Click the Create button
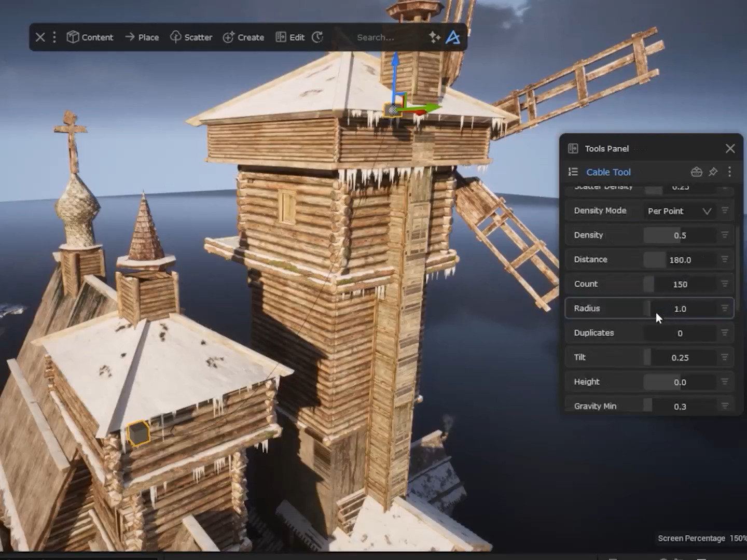Viewport: 747px width, 560px height. click(x=244, y=37)
